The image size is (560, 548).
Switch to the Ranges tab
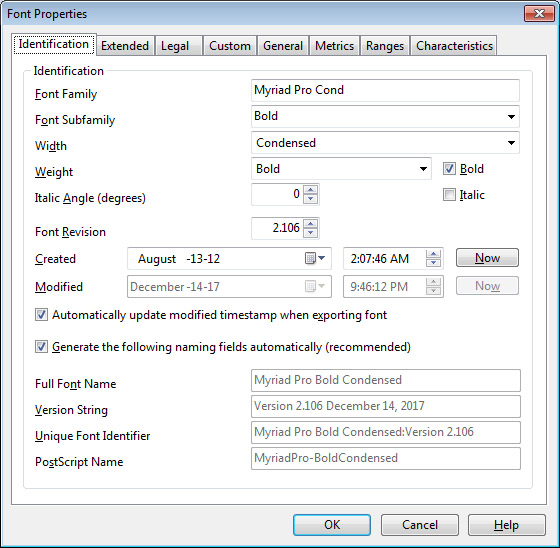pos(385,46)
